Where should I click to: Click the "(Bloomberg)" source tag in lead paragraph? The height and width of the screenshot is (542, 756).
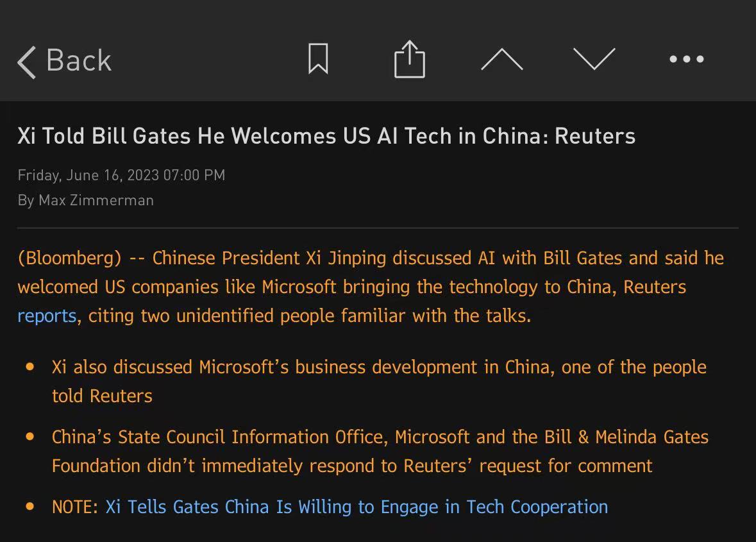coord(69,258)
